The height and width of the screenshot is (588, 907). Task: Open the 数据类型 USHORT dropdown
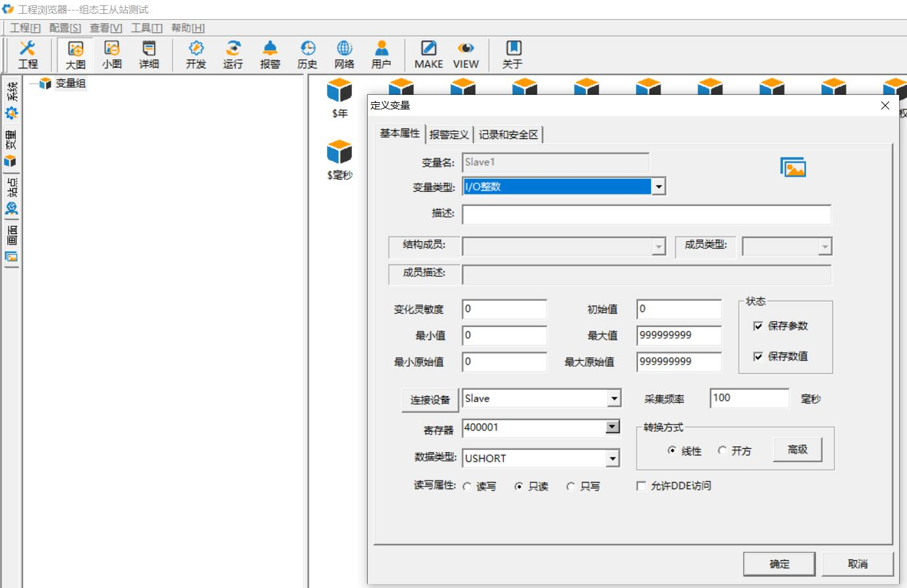click(x=612, y=458)
